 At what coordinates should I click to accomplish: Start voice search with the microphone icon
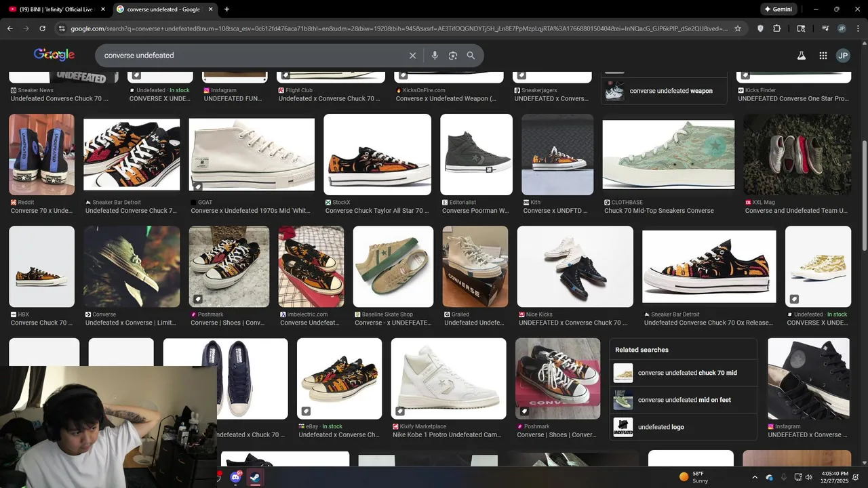pyautogui.click(x=435, y=56)
